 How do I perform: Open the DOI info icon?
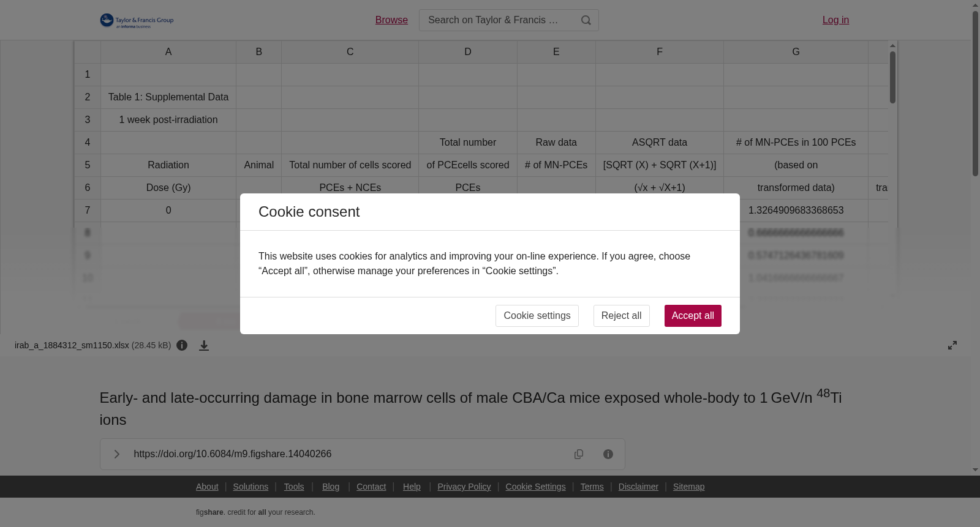pyautogui.click(x=608, y=454)
